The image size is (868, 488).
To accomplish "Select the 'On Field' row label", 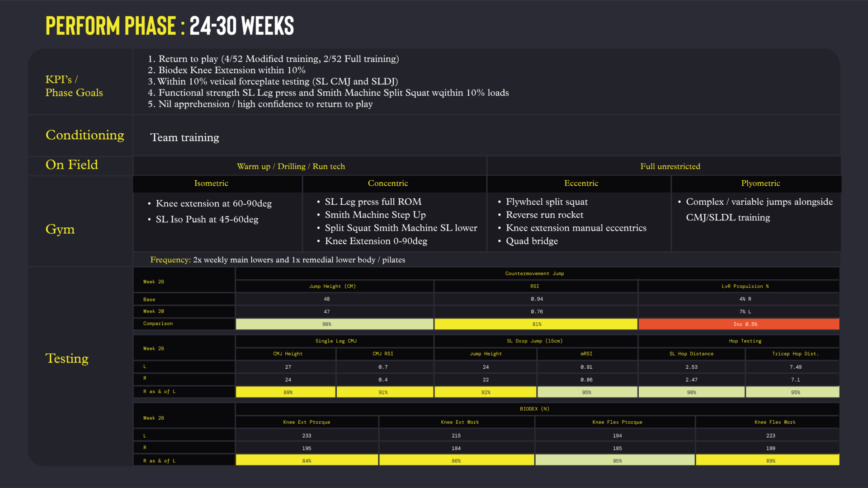I will (72, 165).
